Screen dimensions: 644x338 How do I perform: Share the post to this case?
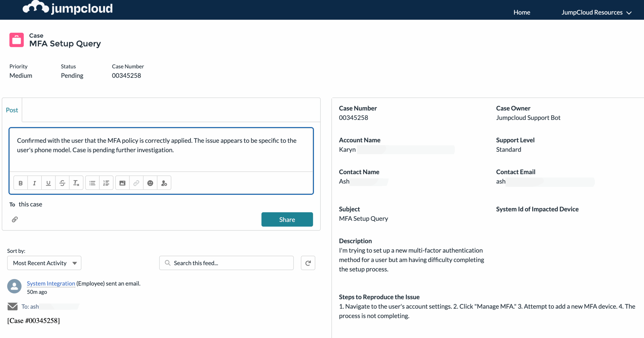click(287, 219)
